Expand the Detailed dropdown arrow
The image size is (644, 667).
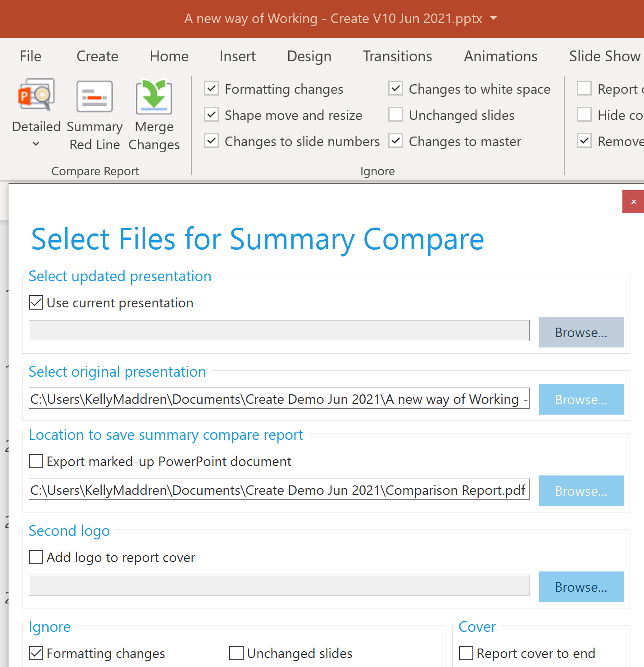pos(36,144)
